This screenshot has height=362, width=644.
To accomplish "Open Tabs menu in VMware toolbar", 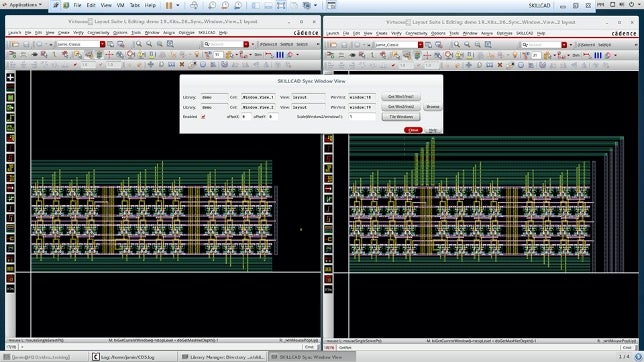I will [135, 5].
